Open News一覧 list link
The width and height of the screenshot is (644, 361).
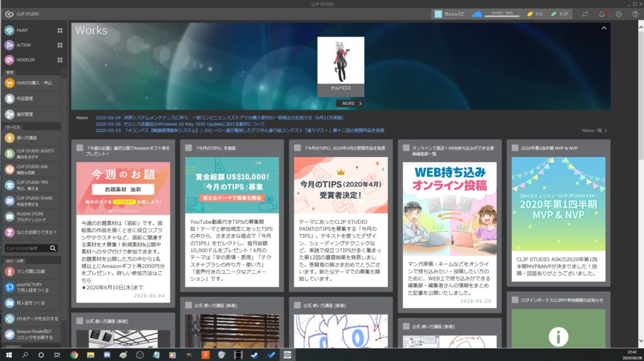click(594, 131)
